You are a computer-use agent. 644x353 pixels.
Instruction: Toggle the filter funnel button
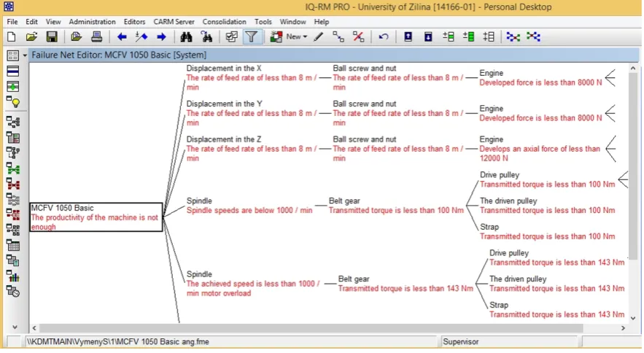252,37
